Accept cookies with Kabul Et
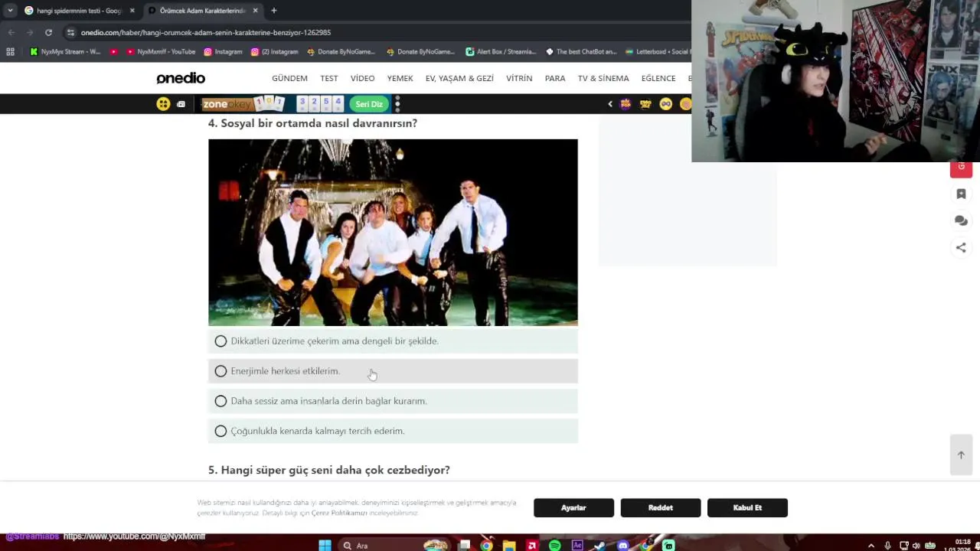 (747, 507)
